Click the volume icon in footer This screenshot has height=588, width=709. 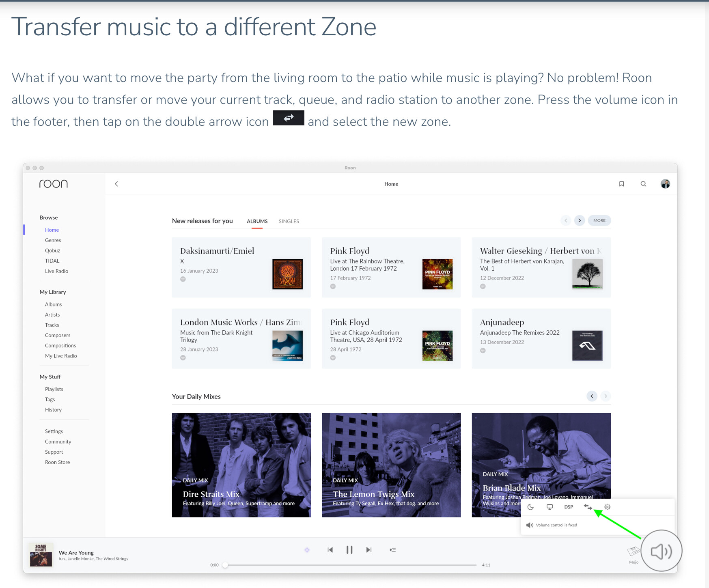[x=661, y=551]
